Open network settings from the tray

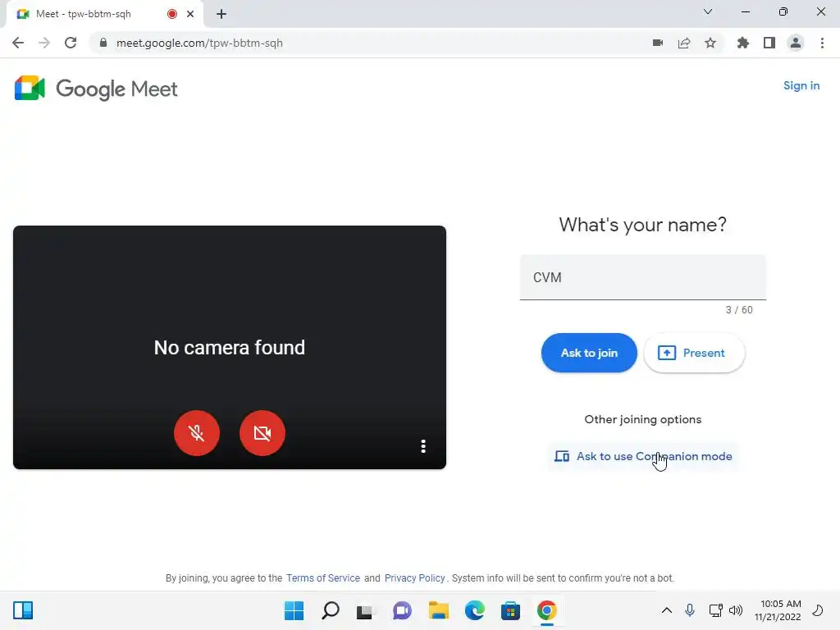pos(715,610)
